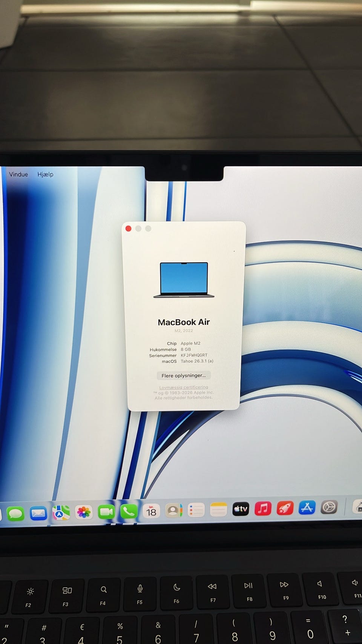Open the Notes app in the Dock
This screenshot has height=644, width=362.
coord(218,510)
